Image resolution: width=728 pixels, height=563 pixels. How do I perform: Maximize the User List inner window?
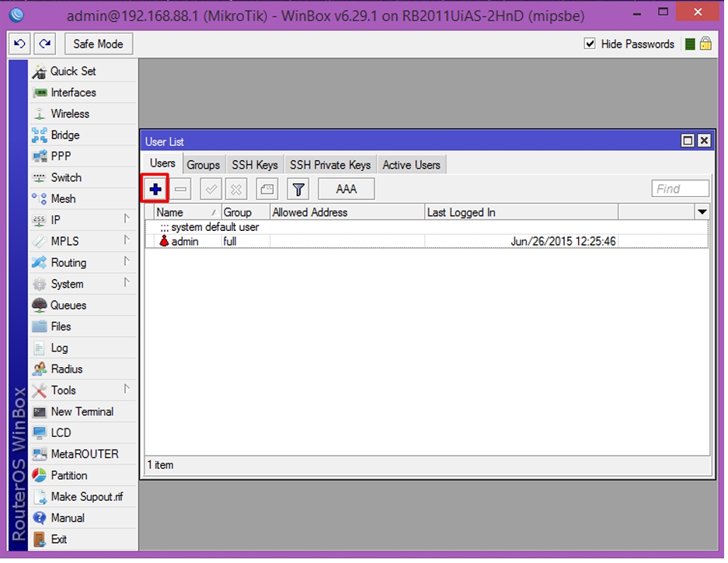[x=688, y=140]
